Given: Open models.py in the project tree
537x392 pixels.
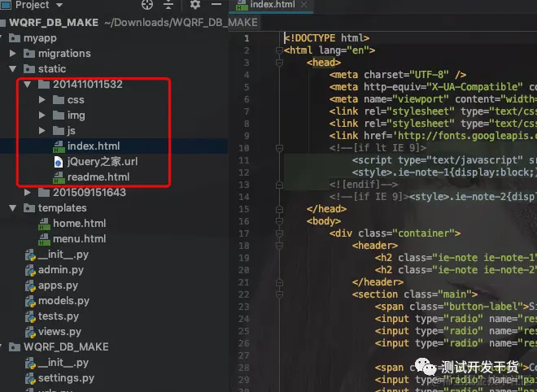Looking at the screenshot, I should tap(63, 301).
